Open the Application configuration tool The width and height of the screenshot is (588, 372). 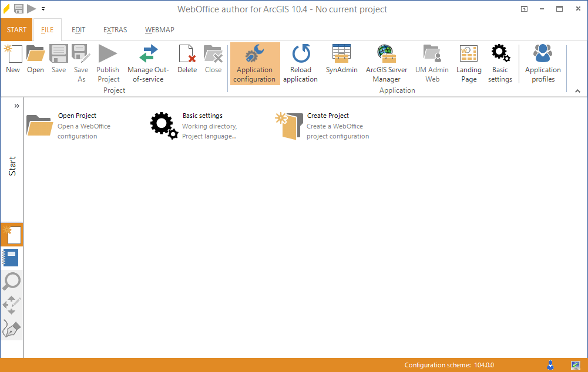(255, 63)
